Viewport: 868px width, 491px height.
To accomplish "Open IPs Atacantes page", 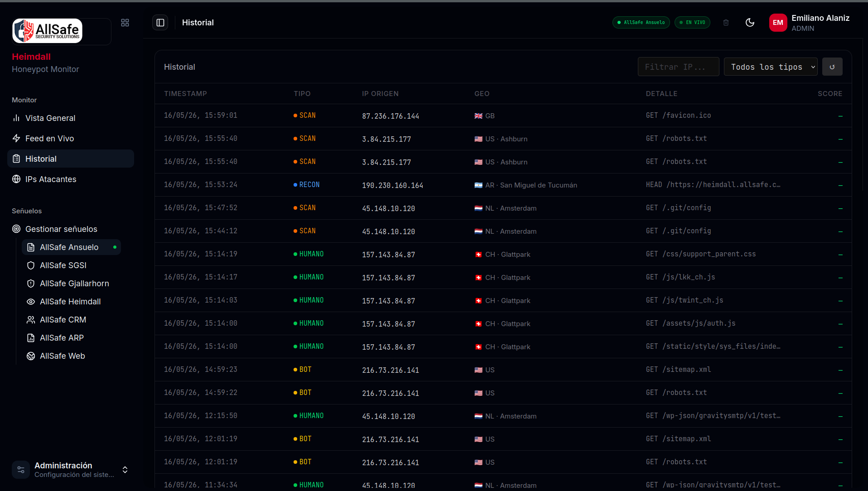I will (71, 179).
